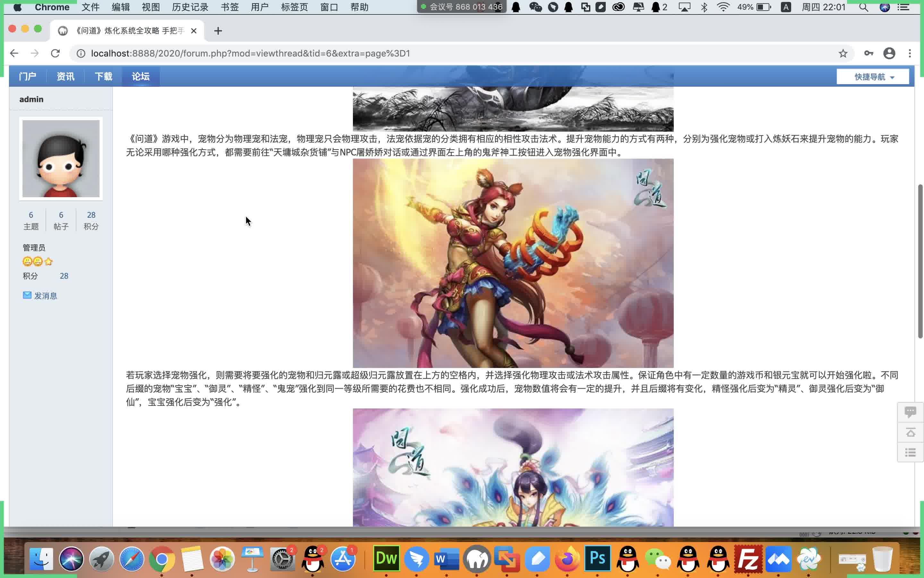Viewport: 924px width, 578px height.
Task: Open the 文件 menu
Action: pos(90,7)
